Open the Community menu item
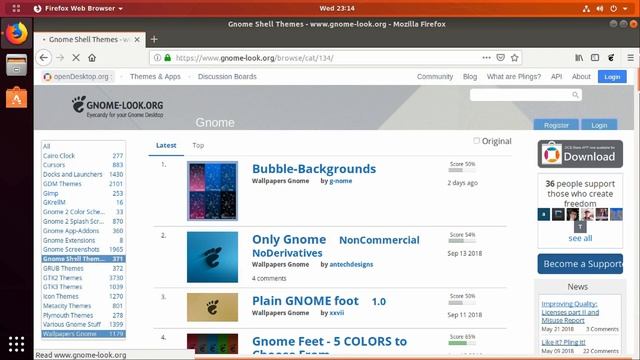 (435, 77)
